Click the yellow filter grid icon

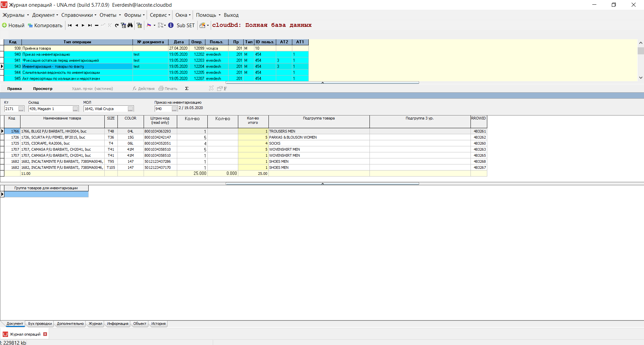(139, 25)
